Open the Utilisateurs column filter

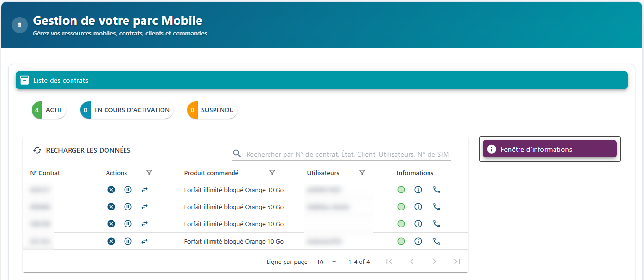coord(362,173)
